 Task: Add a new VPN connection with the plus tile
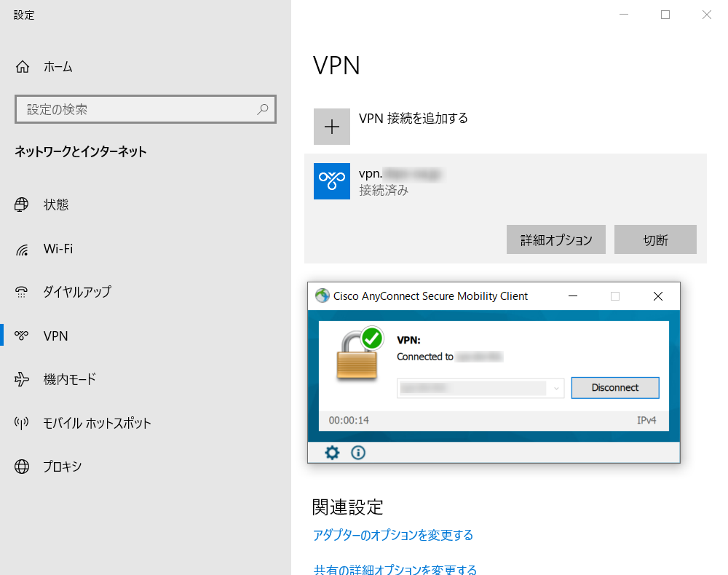click(332, 126)
